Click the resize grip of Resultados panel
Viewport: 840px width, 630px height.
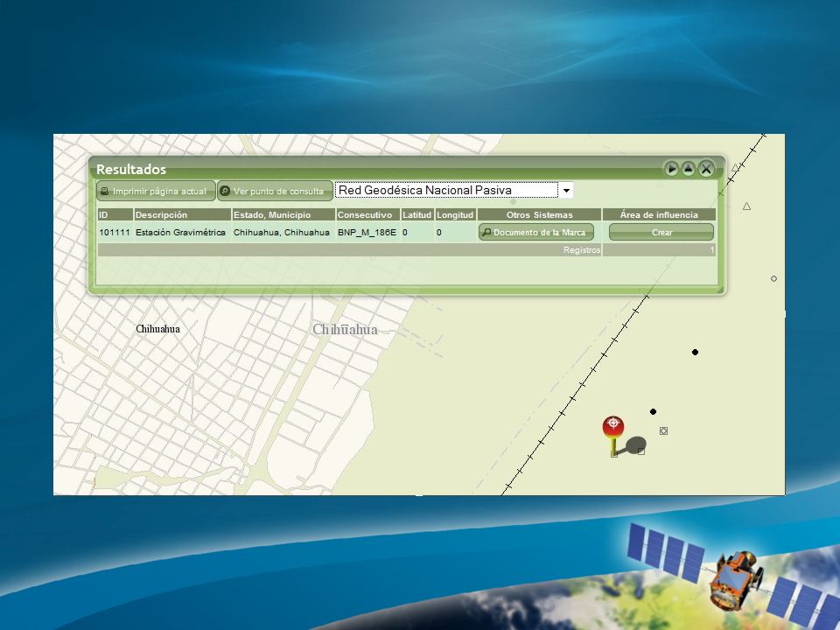(720, 290)
